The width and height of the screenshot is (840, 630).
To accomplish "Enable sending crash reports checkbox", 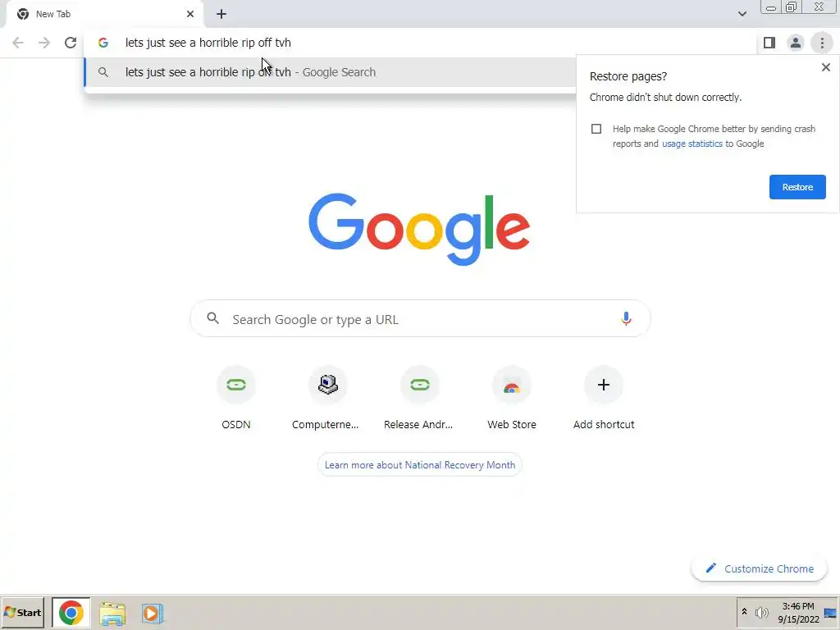I will pos(596,129).
